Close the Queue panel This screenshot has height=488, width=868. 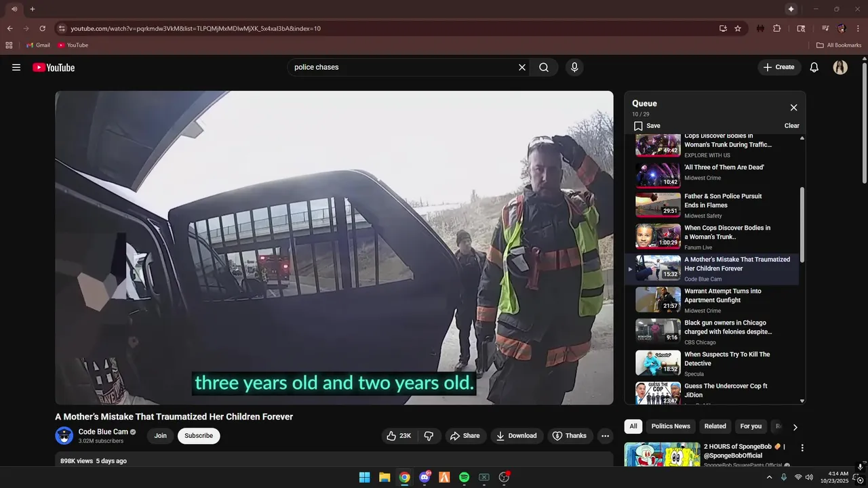(793, 108)
